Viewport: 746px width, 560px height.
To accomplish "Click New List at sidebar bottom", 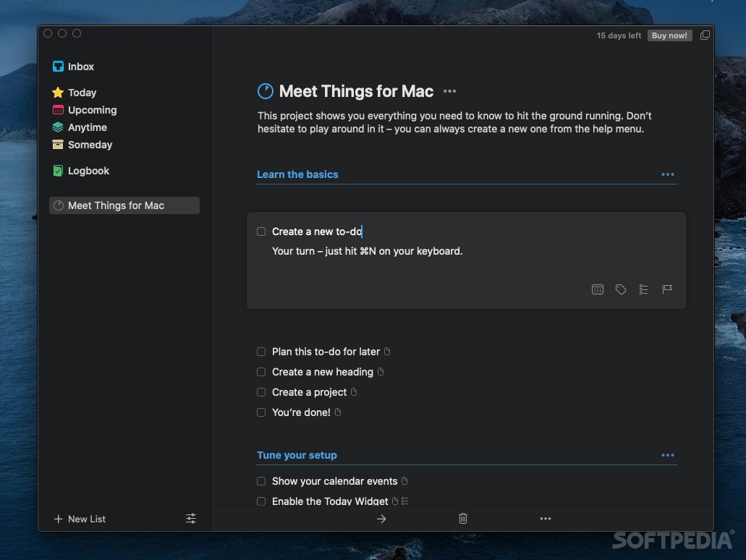I will coord(80,519).
